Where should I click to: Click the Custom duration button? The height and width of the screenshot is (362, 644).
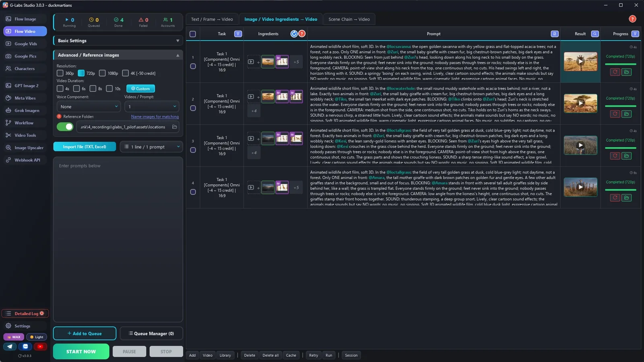coord(140,88)
